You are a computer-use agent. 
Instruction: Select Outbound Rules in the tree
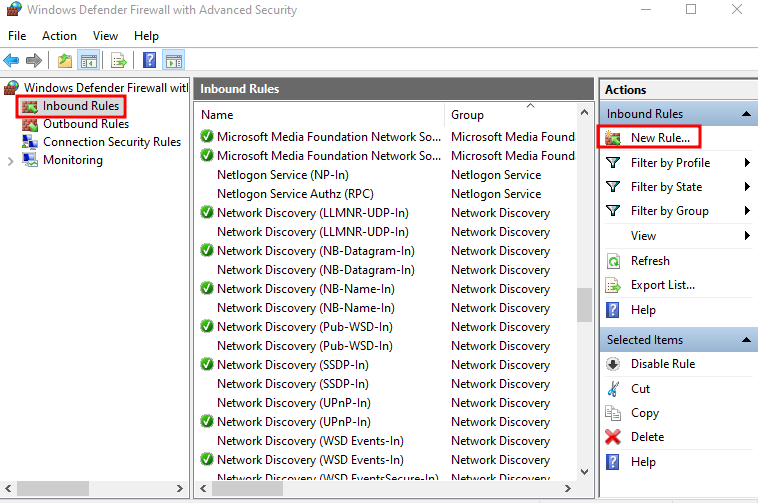tap(86, 124)
